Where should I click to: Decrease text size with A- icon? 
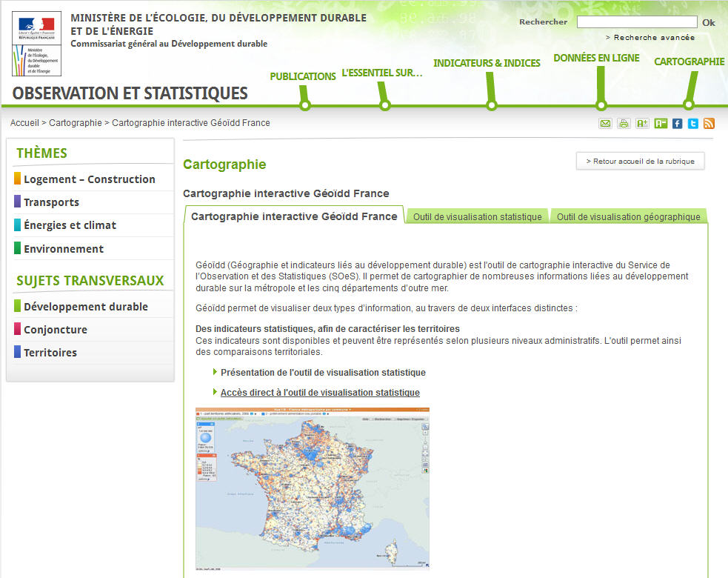click(x=661, y=124)
